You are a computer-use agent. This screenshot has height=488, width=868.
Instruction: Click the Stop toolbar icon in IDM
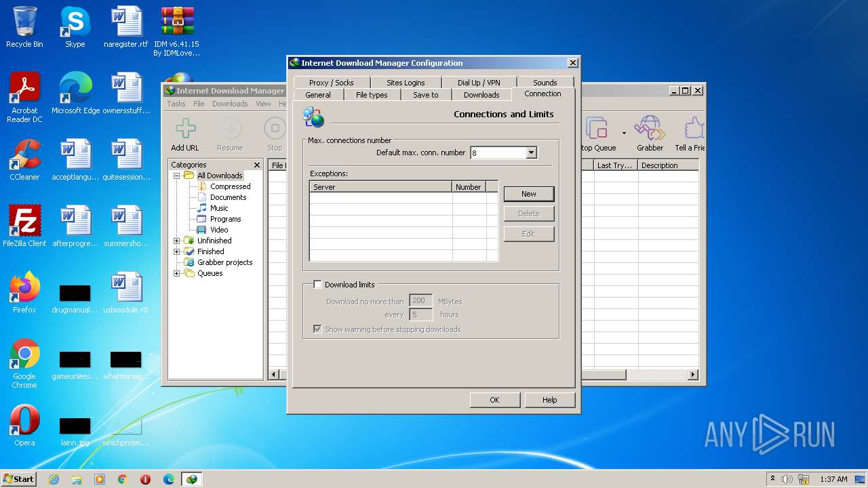275,134
